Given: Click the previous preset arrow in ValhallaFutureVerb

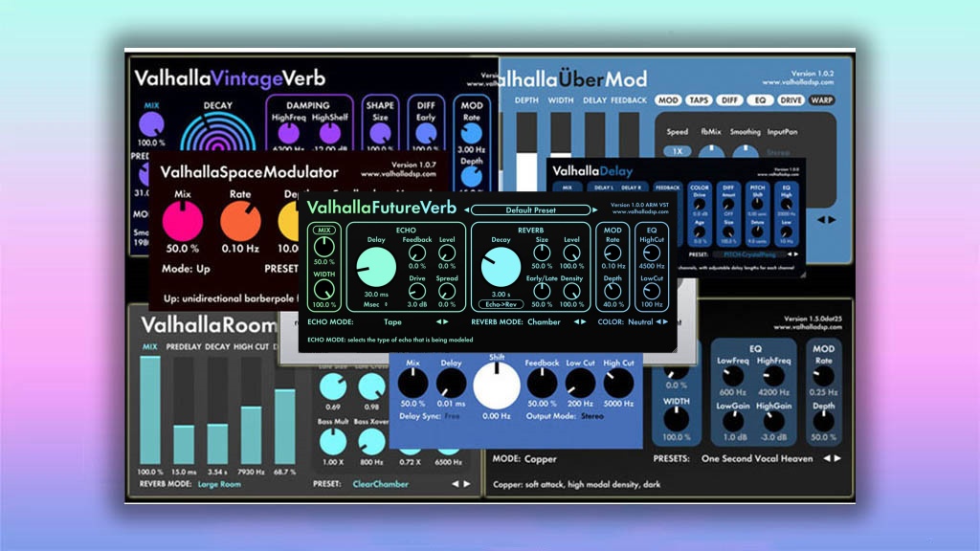Looking at the screenshot, I should pyautogui.click(x=466, y=209).
